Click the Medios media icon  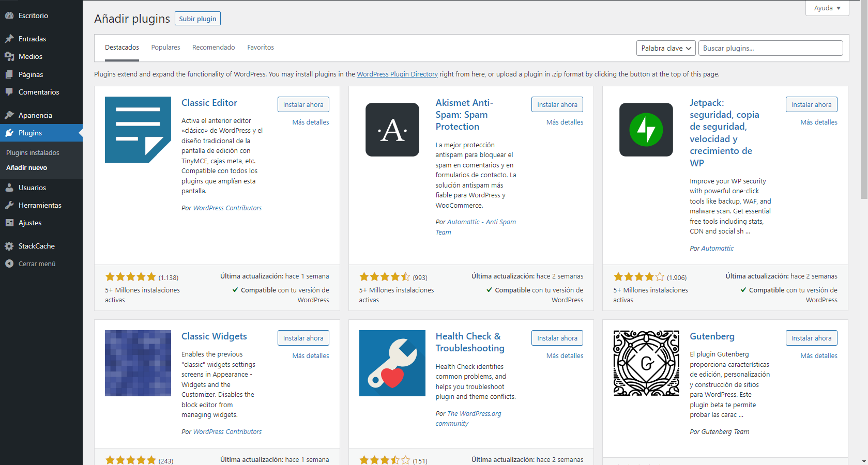tap(9, 56)
